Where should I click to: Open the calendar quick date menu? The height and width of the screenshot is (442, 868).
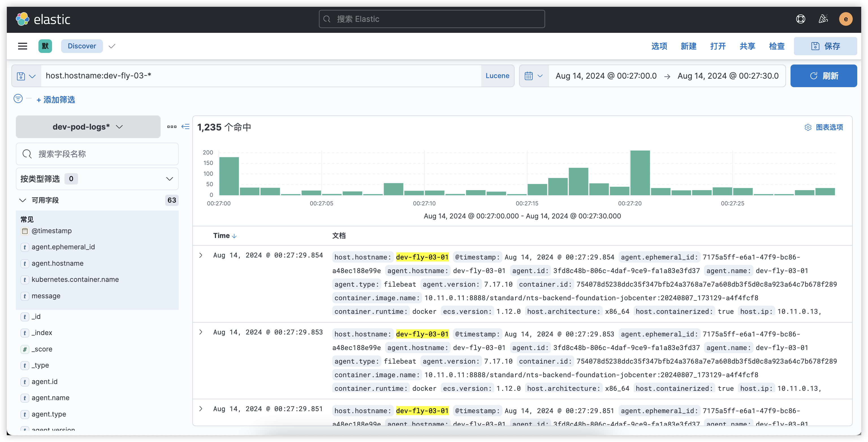(534, 76)
